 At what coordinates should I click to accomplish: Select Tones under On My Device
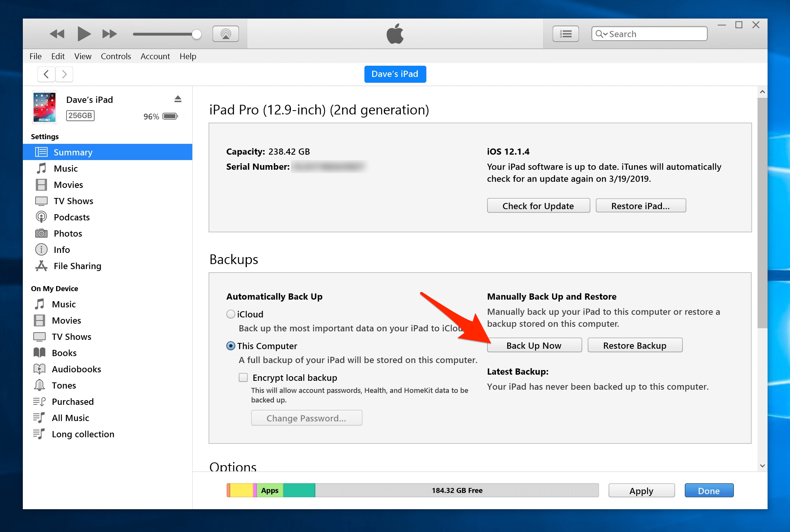[x=64, y=385]
